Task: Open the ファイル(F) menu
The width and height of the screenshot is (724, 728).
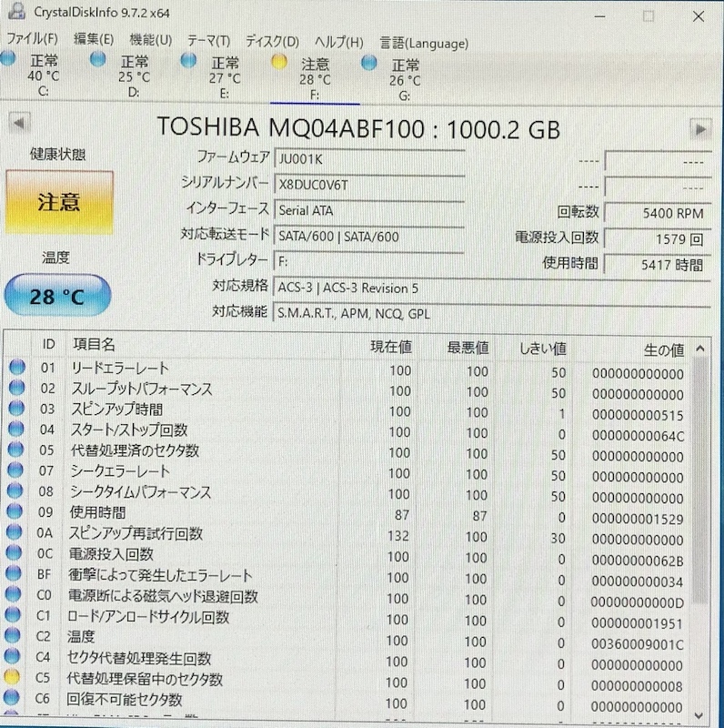Action: pyautogui.click(x=32, y=38)
